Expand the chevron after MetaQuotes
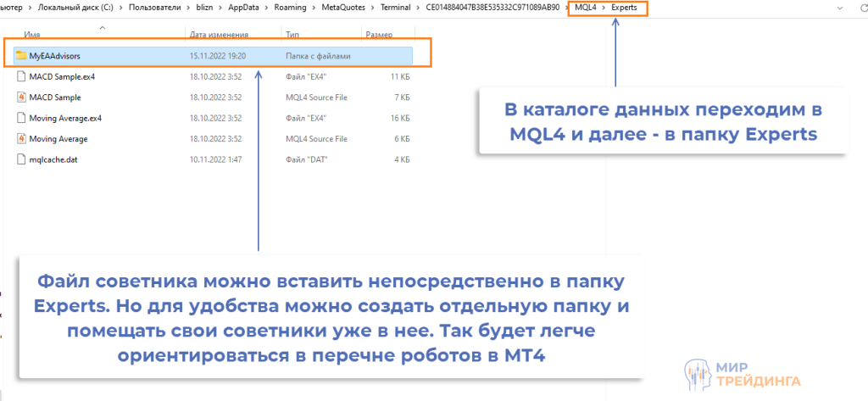 (x=373, y=8)
